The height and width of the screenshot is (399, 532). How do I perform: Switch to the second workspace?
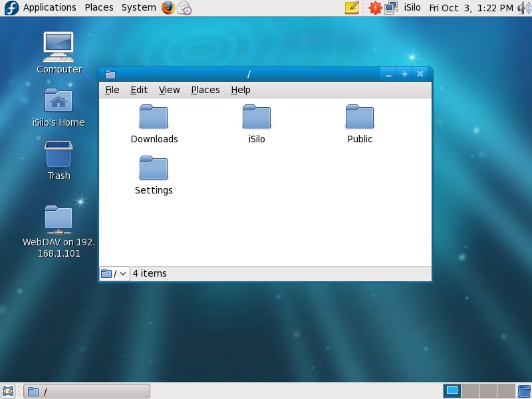pos(470,391)
